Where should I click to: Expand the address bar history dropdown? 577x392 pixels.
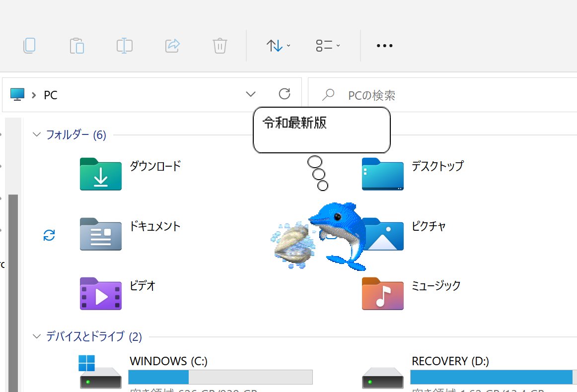(251, 94)
